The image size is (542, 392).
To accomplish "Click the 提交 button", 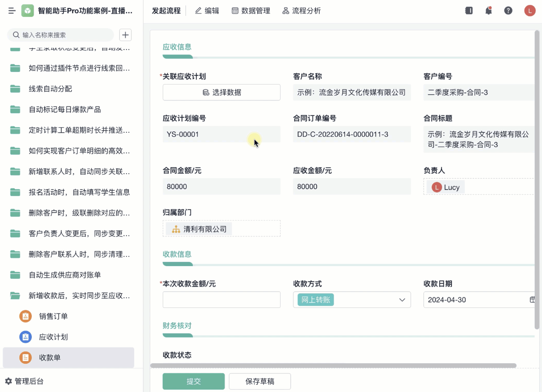I will (x=194, y=382).
